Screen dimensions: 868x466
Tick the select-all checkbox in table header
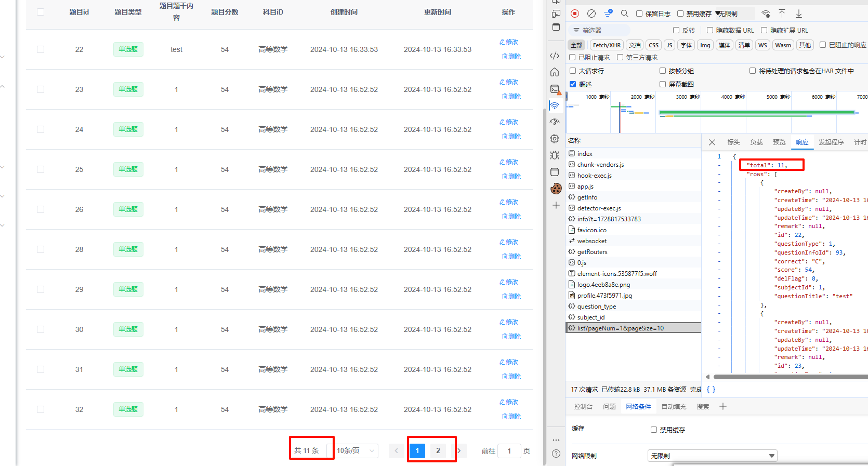[x=41, y=12]
